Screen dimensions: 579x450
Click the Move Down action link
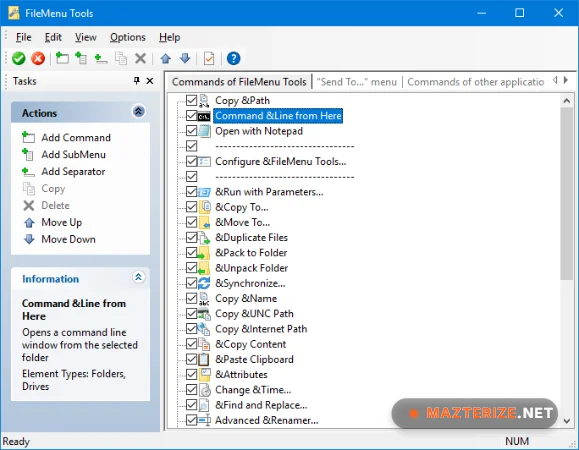[x=68, y=240]
